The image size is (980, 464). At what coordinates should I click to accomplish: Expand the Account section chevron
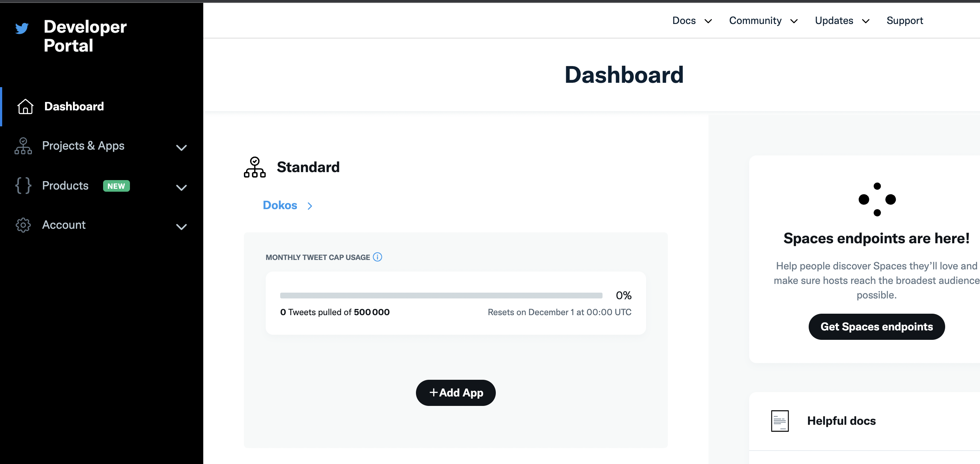click(x=181, y=227)
